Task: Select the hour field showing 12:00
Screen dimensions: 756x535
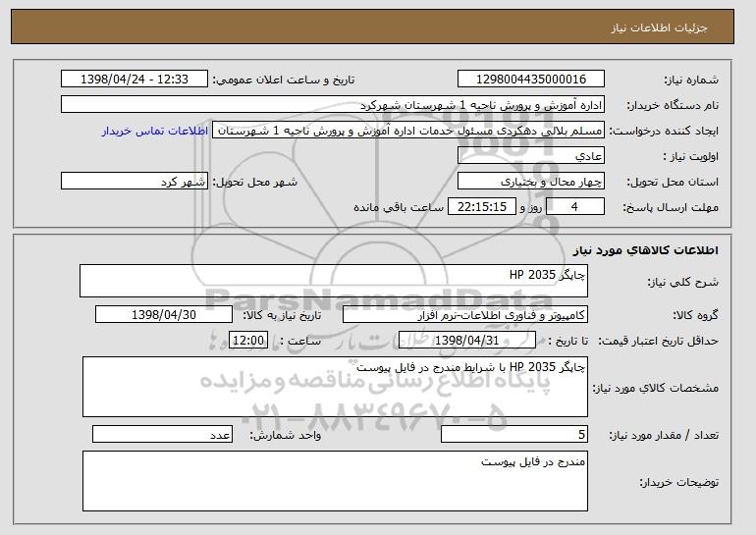Action: click(x=248, y=341)
